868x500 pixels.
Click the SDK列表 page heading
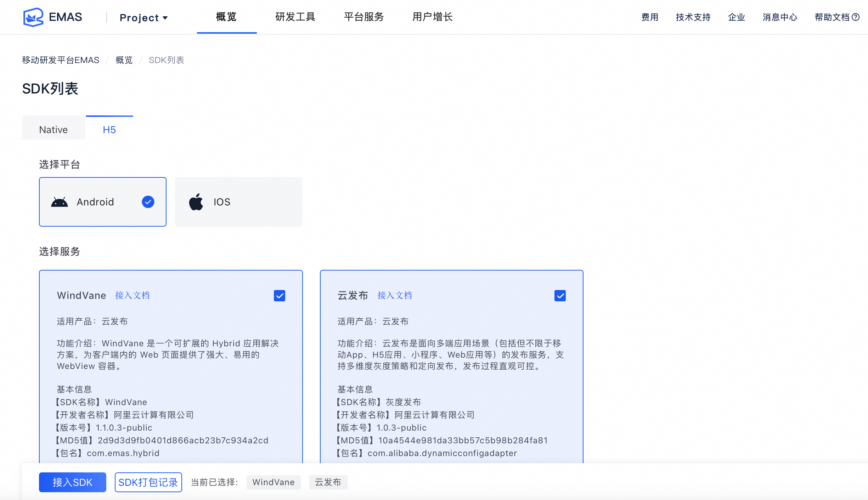pos(50,89)
